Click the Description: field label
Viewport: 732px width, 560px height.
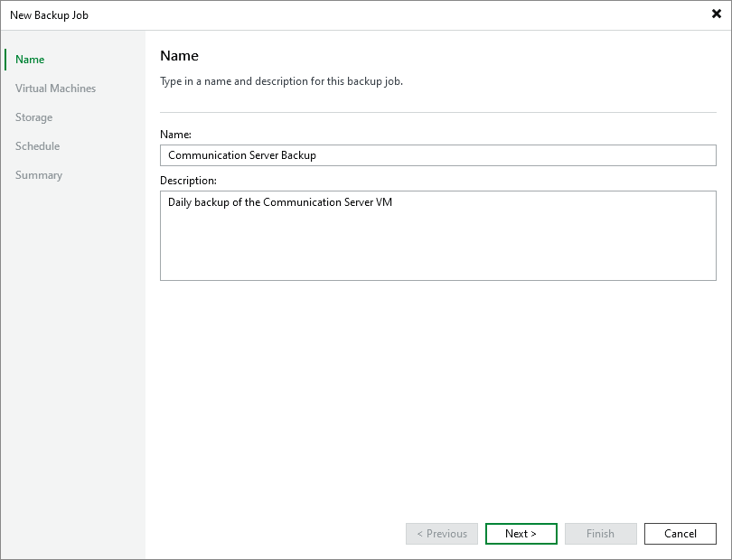pyautogui.click(x=185, y=179)
